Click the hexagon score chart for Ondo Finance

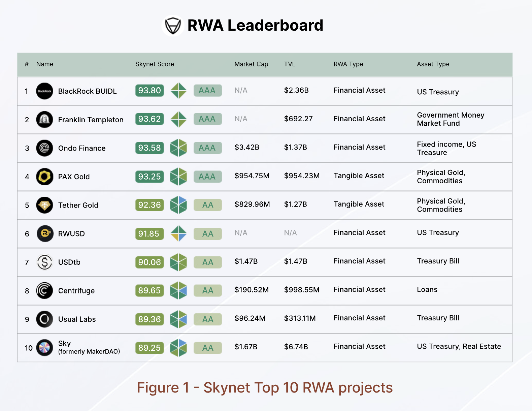coord(178,148)
